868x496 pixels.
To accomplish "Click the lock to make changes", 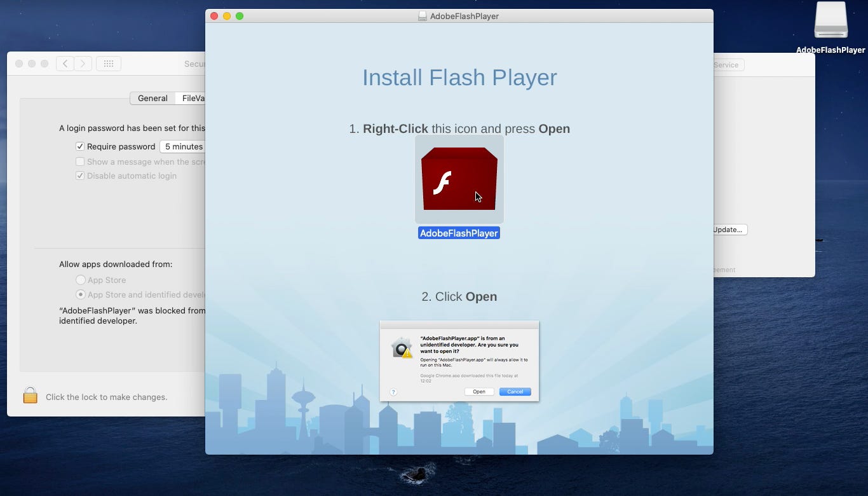I will pos(30,396).
